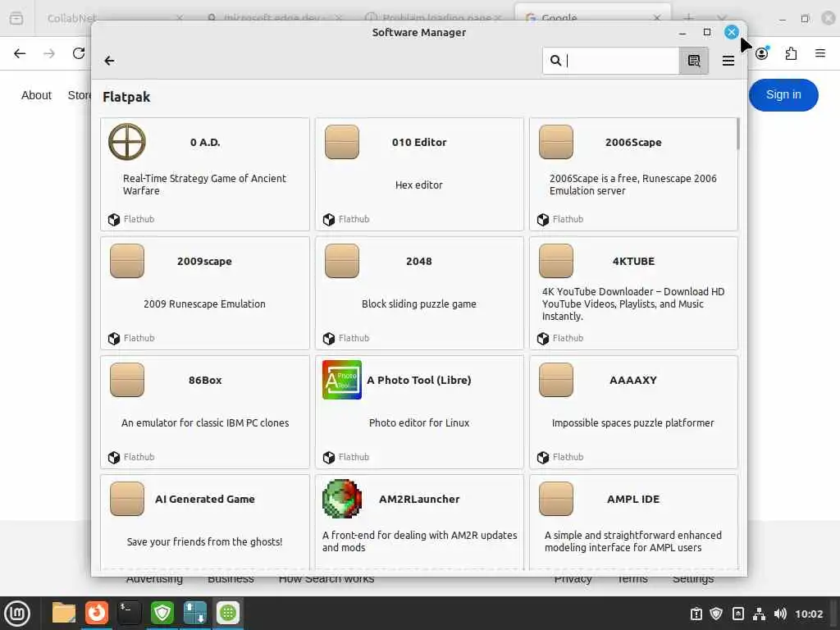Click 'Hex editor' description text
The image size is (840, 630).
[x=419, y=185]
